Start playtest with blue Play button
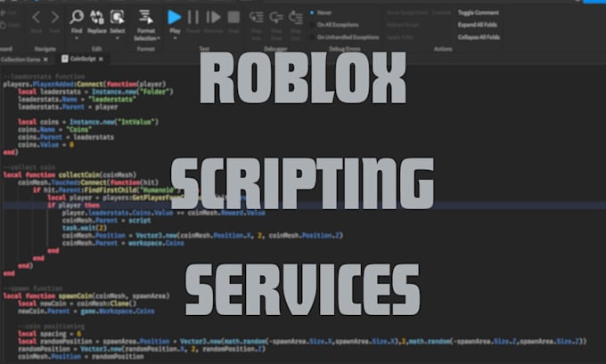 click(x=175, y=17)
